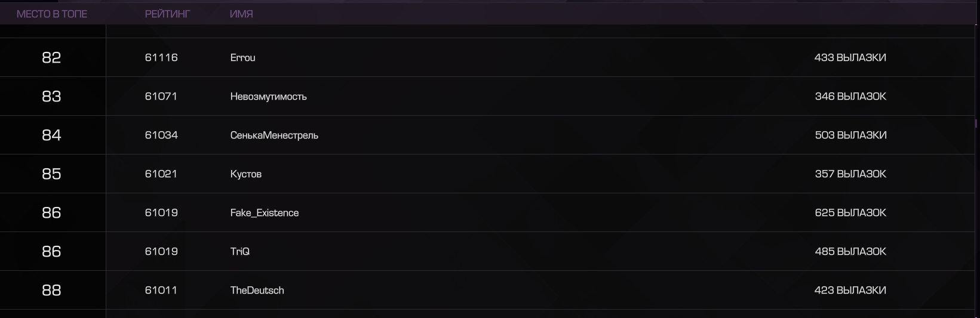Click rank number 84
The height and width of the screenshot is (318, 980).
[x=51, y=135]
